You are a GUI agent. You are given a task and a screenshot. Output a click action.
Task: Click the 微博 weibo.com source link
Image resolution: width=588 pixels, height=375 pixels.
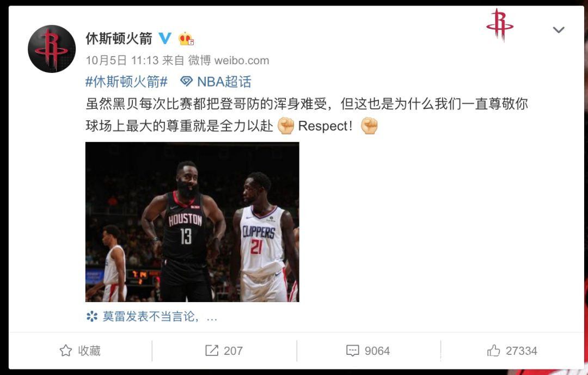(x=229, y=60)
